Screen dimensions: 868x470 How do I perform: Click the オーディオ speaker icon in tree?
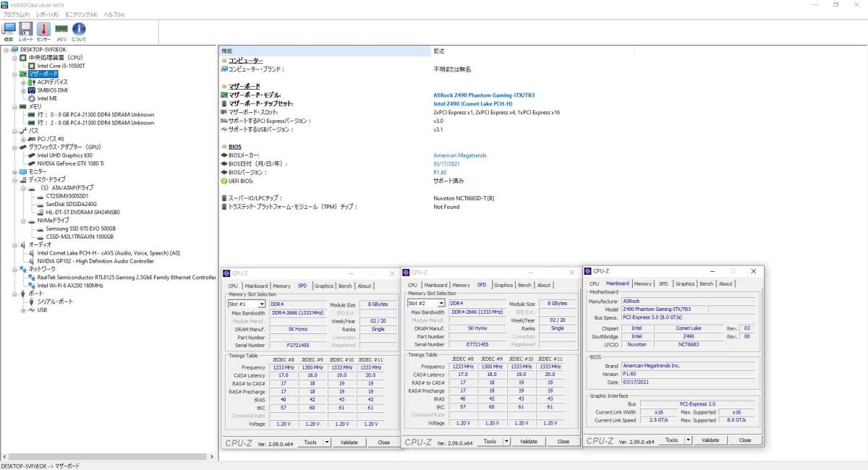pyautogui.click(x=23, y=245)
